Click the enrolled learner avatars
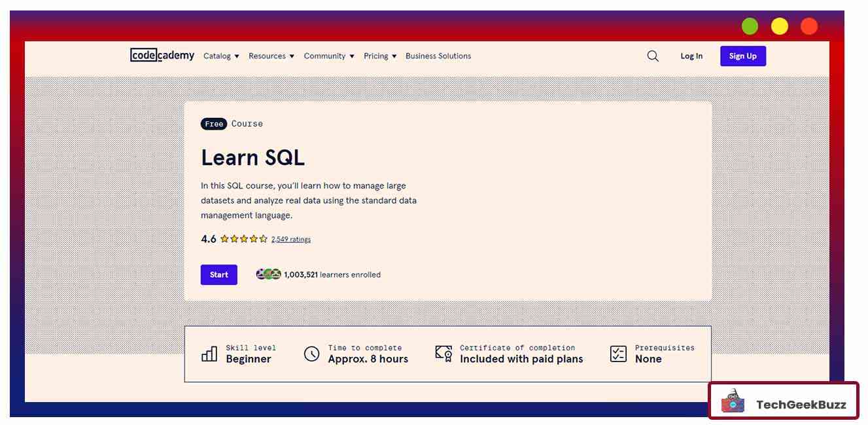 pos(268,274)
